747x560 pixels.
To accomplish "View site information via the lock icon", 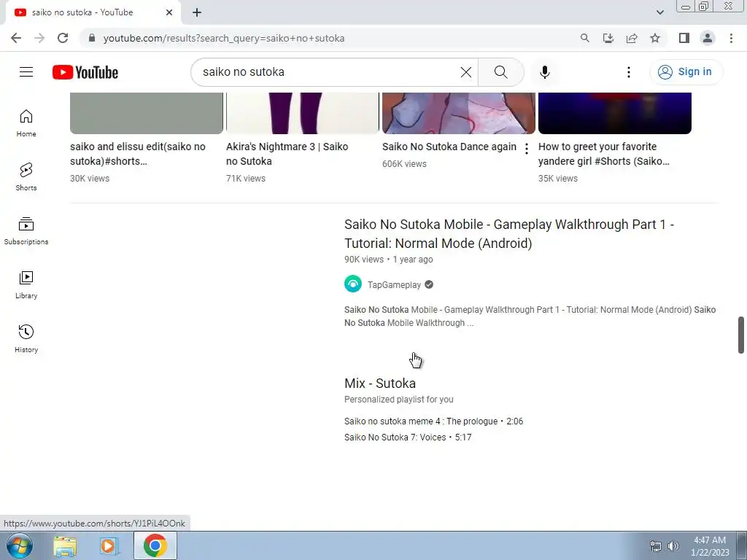I will [x=92, y=38].
